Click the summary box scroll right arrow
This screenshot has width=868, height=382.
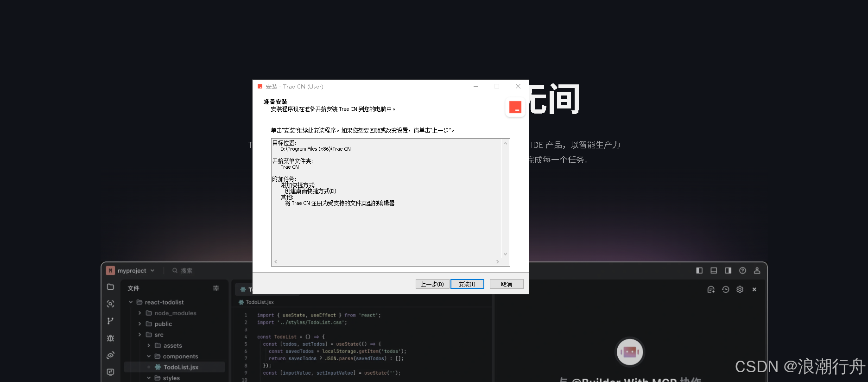498,262
